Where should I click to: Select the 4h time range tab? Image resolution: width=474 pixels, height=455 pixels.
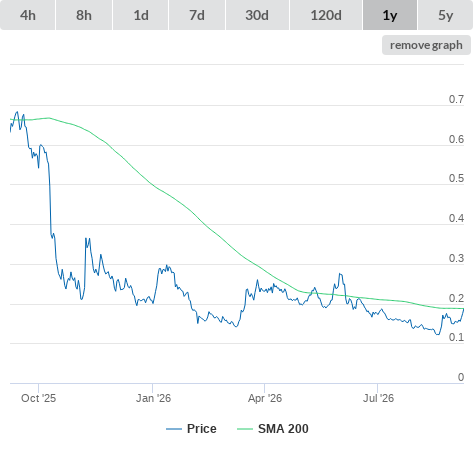[28, 15]
